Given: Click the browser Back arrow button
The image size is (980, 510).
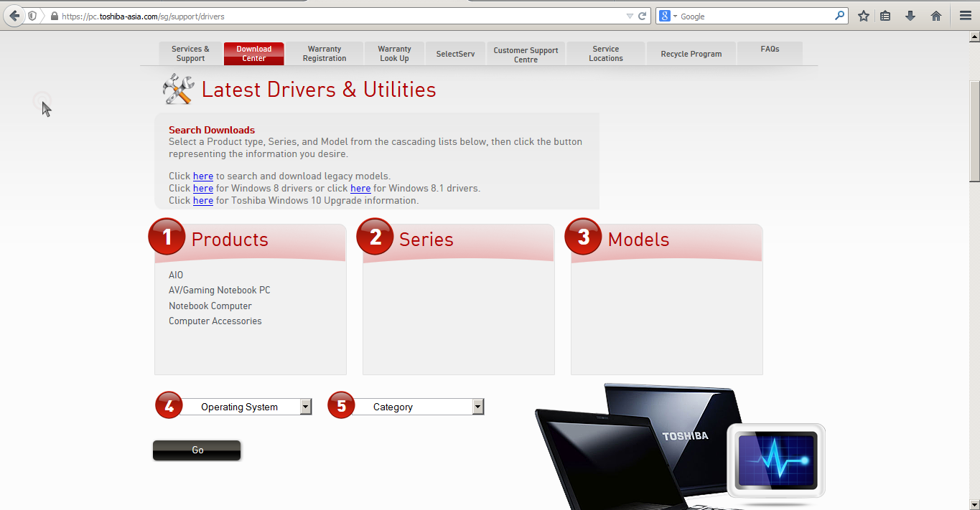Looking at the screenshot, I should pyautogui.click(x=14, y=15).
